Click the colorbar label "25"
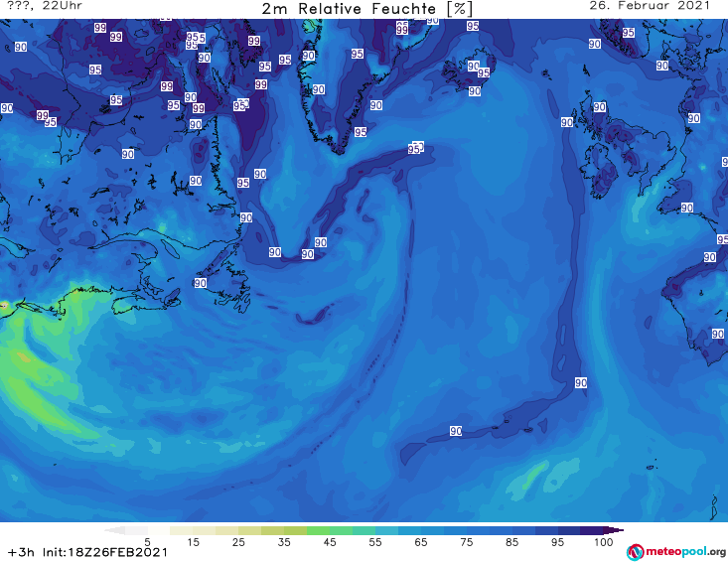The image size is (728, 562). click(x=238, y=542)
